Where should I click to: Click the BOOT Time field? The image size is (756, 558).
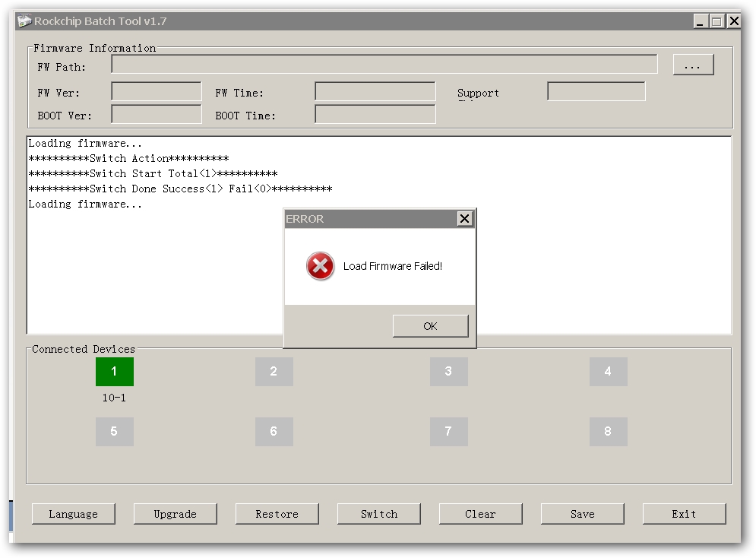point(375,114)
